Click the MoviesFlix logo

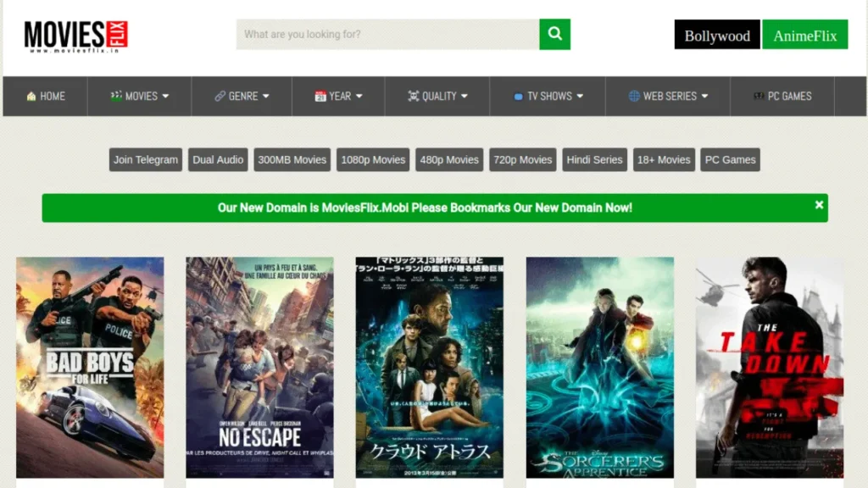[75, 36]
